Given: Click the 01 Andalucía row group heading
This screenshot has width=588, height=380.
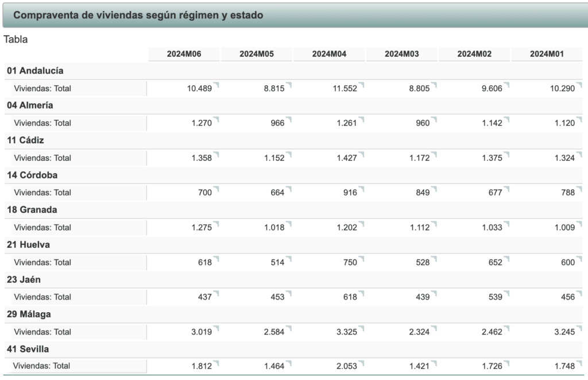Looking at the screenshot, I should pos(35,71).
